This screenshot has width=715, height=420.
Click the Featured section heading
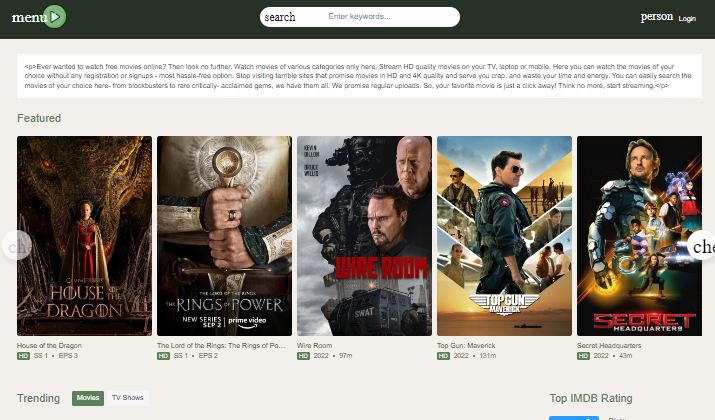(x=39, y=118)
